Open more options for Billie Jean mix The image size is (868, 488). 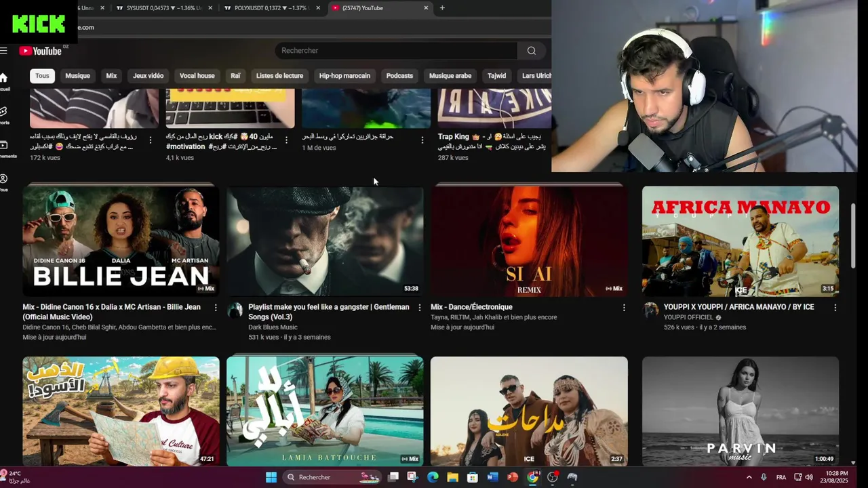pos(216,308)
